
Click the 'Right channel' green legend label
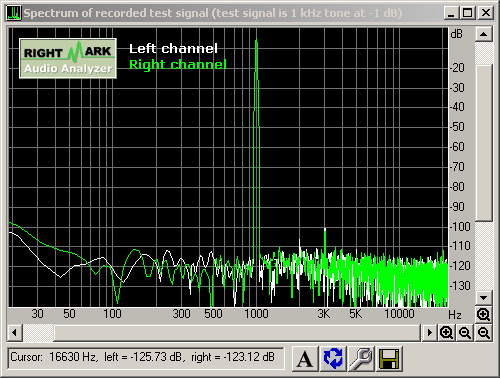[x=178, y=64]
